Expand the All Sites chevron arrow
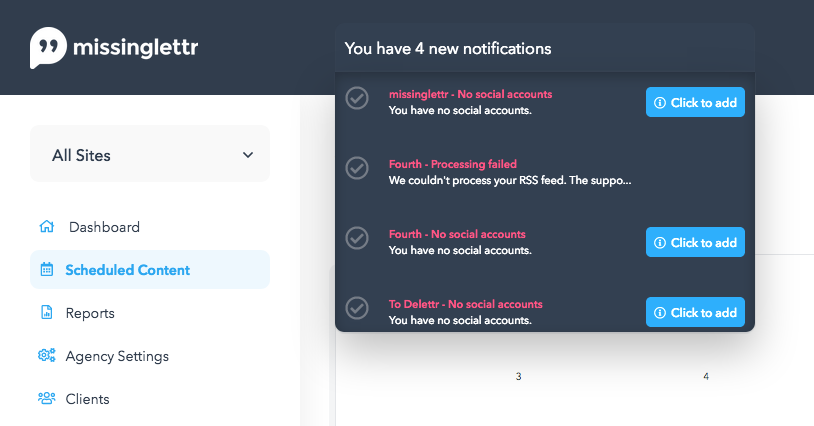Image resolution: width=814 pixels, height=426 pixels. 248,155
